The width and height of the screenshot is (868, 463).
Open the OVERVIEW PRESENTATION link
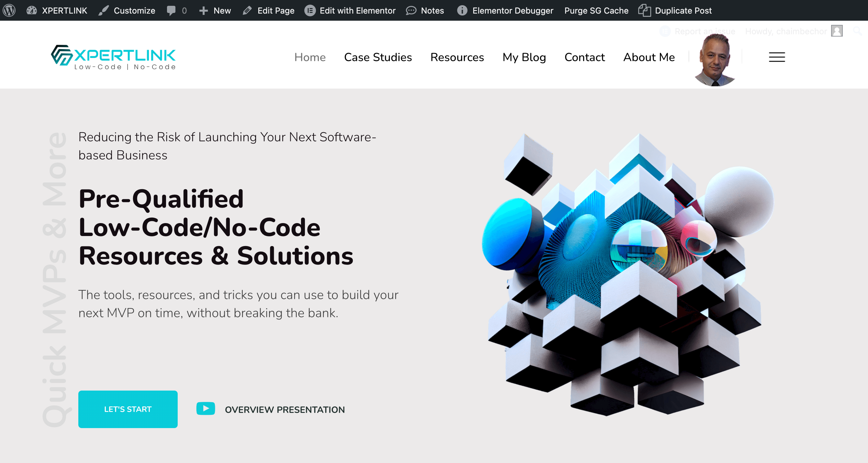pos(284,409)
